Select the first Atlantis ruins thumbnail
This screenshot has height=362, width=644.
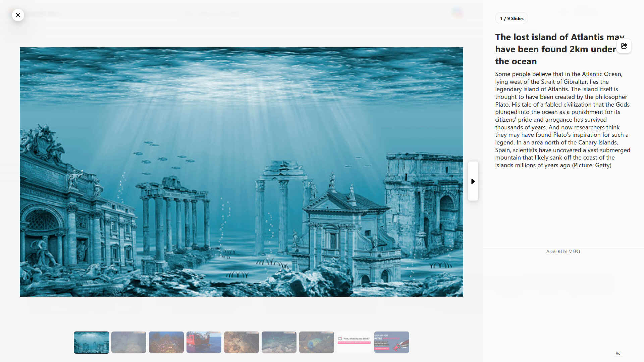tap(92, 342)
